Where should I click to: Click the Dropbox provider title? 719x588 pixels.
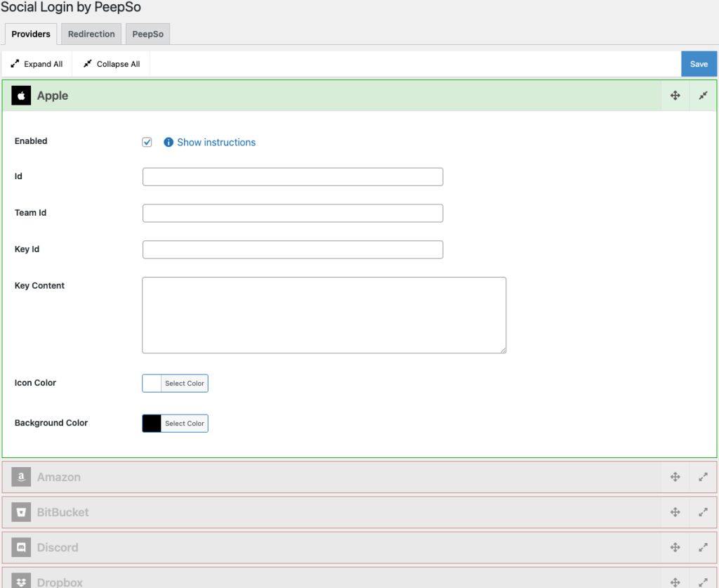click(60, 582)
